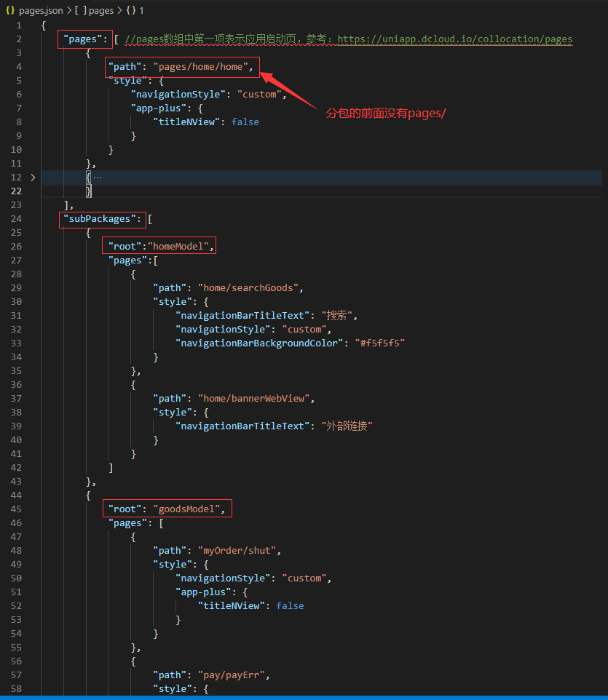The image size is (608, 700).
Task: Click the closing brace on line 22
Action: tap(88, 191)
